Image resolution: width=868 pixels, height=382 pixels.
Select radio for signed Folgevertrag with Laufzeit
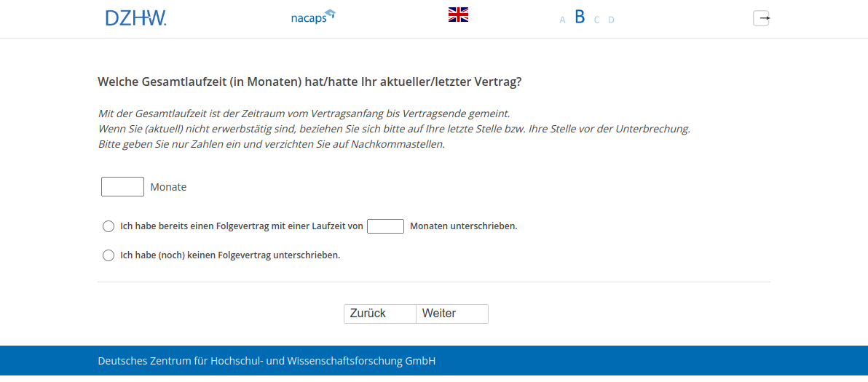[108, 226]
